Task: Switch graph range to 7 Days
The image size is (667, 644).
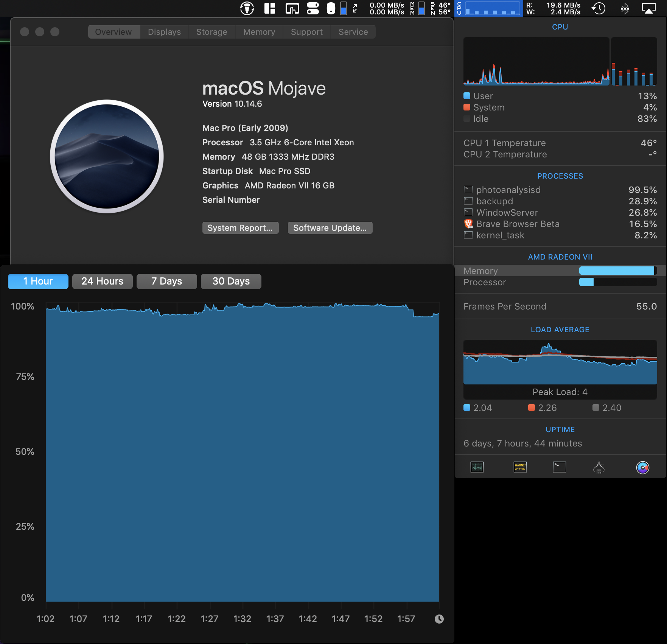Action: point(166,281)
